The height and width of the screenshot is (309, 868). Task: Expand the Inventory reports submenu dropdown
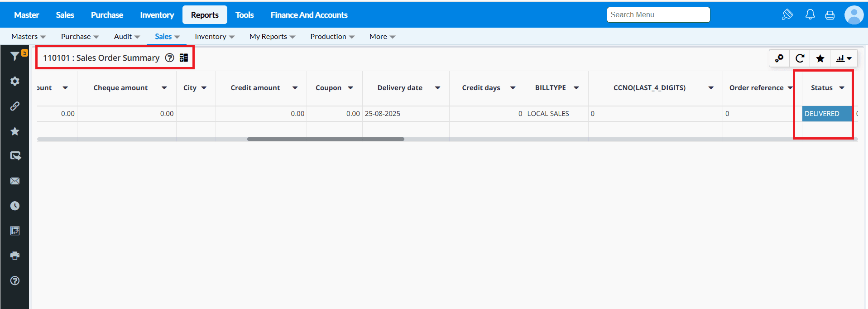[215, 37]
